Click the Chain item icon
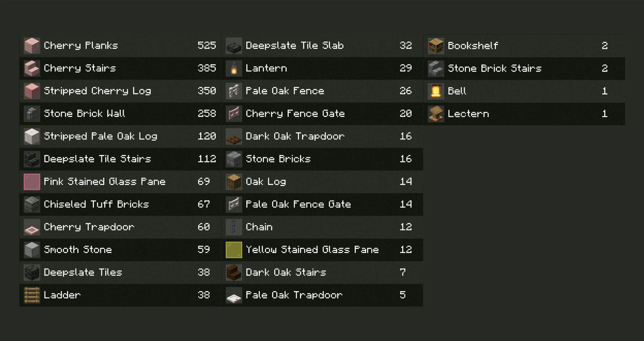Screen dimensions: 644x341 [234, 227]
